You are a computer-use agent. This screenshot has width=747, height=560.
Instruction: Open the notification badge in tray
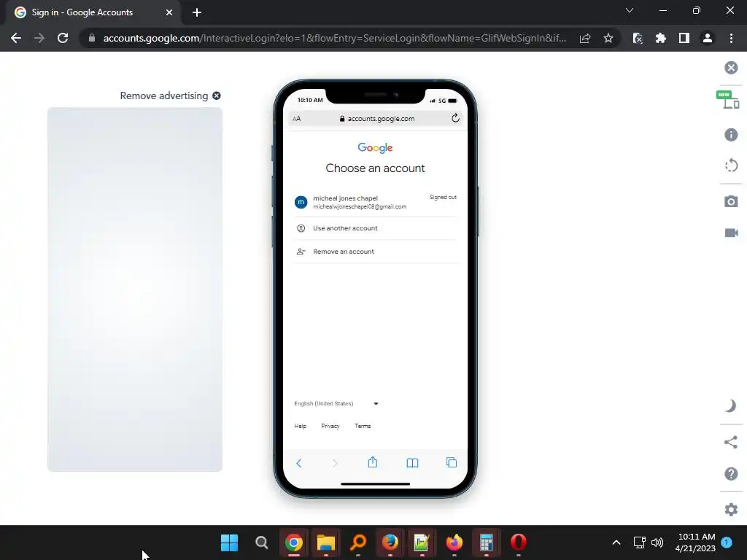(x=727, y=542)
